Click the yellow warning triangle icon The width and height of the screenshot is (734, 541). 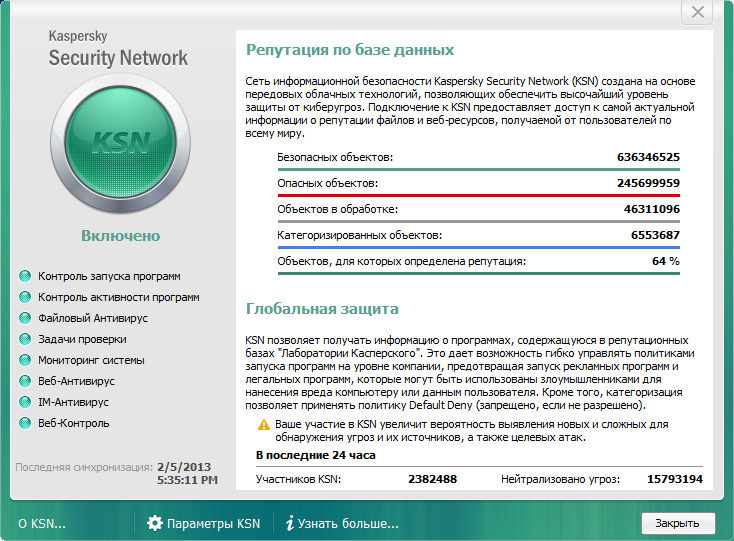tap(264, 425)
